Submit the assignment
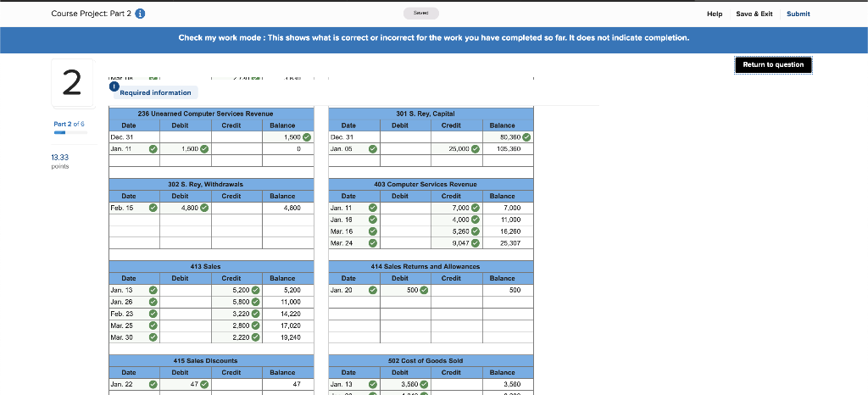This screenshot has height=395, width=868. [798, 14]
